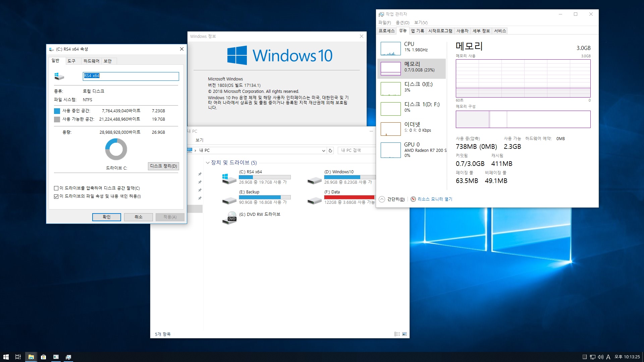Open the volume control in system tray
Viewport: 644px width, 362px height.
tap(600, 357)
